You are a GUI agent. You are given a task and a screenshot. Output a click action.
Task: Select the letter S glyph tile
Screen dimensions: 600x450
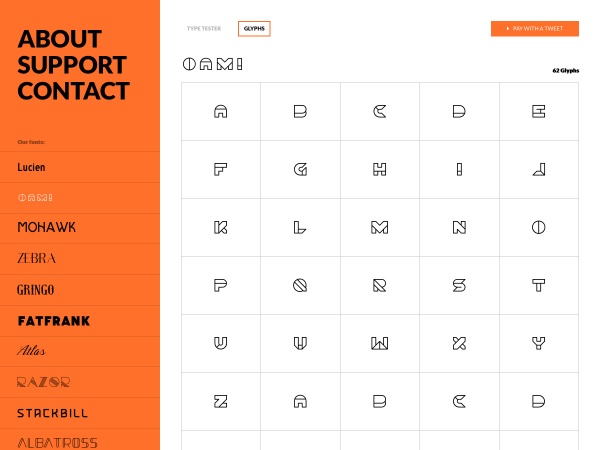(459, 286)
